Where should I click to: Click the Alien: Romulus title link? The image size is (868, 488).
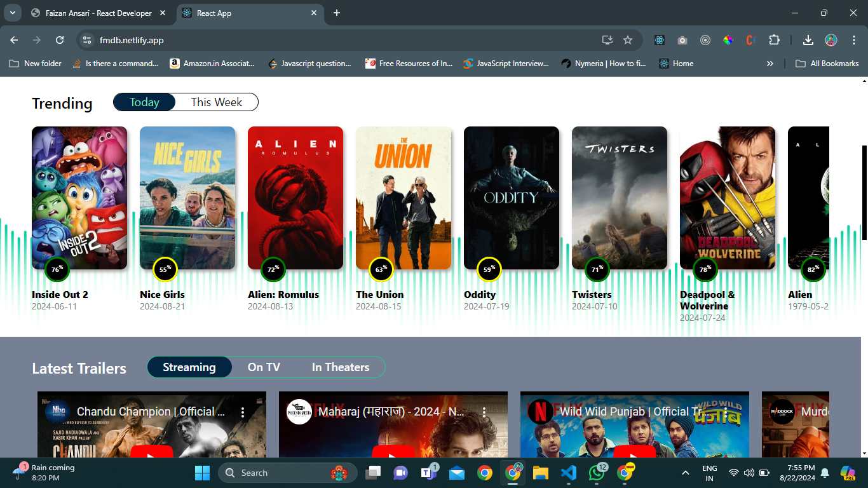coord(283,295)
